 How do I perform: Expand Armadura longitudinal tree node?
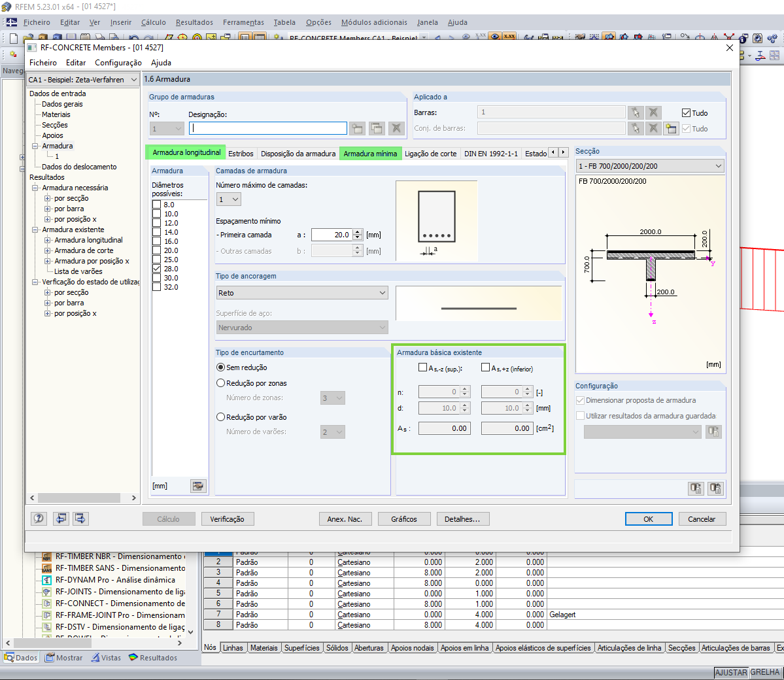click(x=48, y=241)
